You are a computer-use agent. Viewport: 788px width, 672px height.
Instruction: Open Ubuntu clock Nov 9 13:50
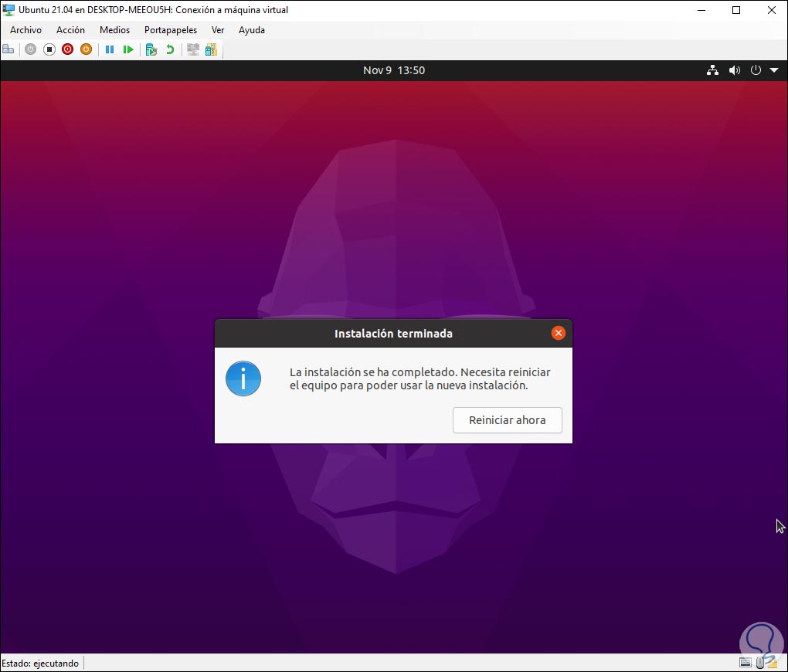click(x=394, y=70)
